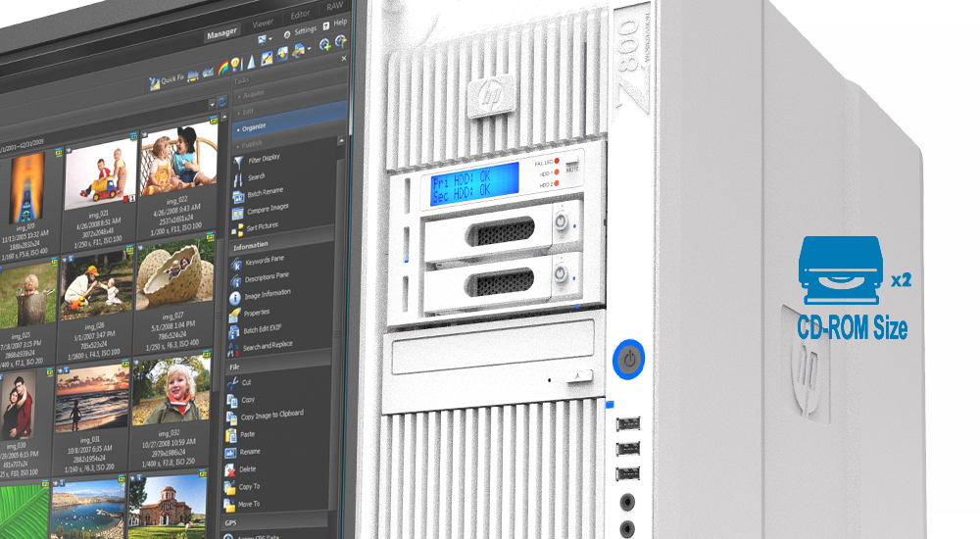Select the img_022 two children thumbnail
Screen dimensions: 980x539
(178, 159)
